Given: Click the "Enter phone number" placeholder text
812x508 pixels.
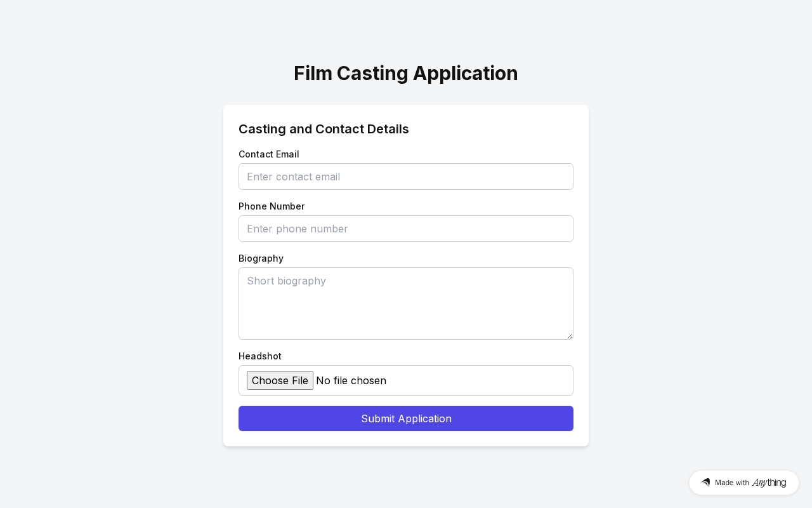Looking at the screenshot, I should point(298,229).
